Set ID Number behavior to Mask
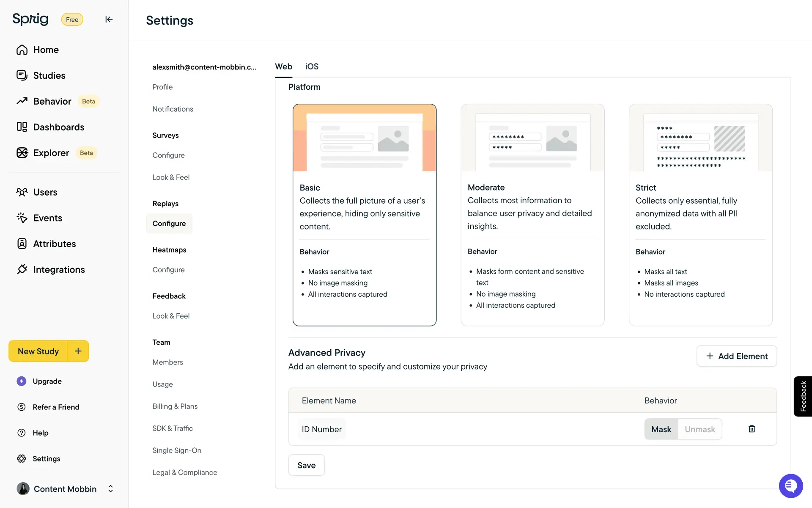 click(x=661, y=429)
